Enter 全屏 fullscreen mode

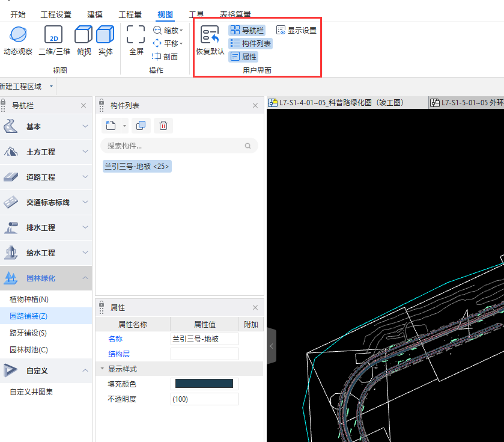tap(136, 40)
